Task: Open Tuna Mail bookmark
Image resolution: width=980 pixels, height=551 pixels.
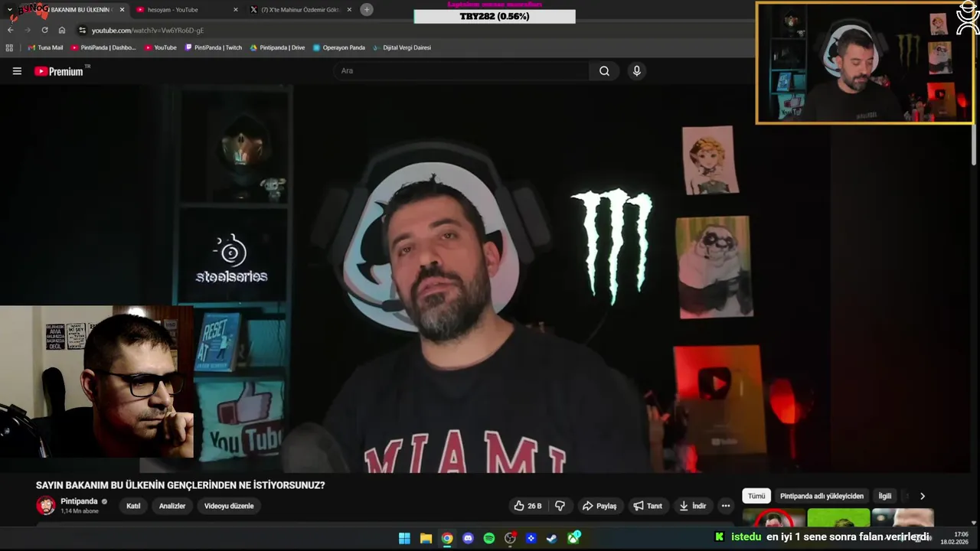Action: point(45,47)
